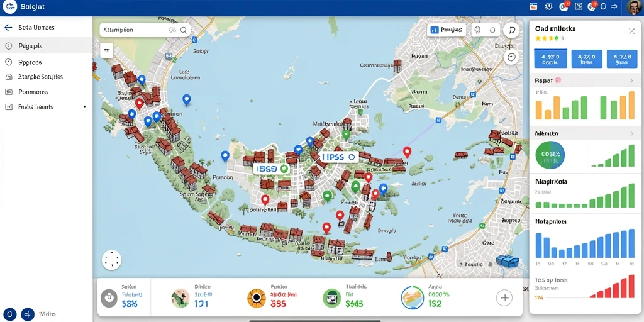
Task: Expand the Rsgat section chevron
Action: click(631, 81)
